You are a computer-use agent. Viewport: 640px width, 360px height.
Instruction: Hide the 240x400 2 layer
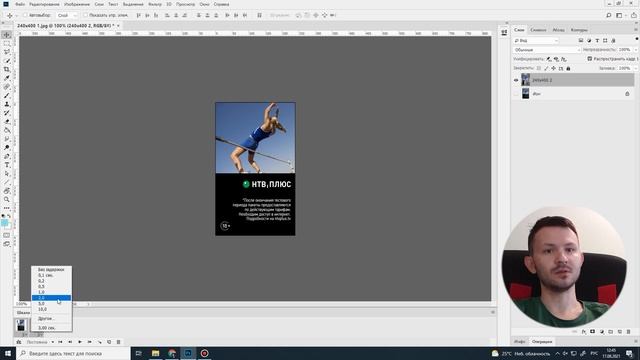click(x=516, y=80)
